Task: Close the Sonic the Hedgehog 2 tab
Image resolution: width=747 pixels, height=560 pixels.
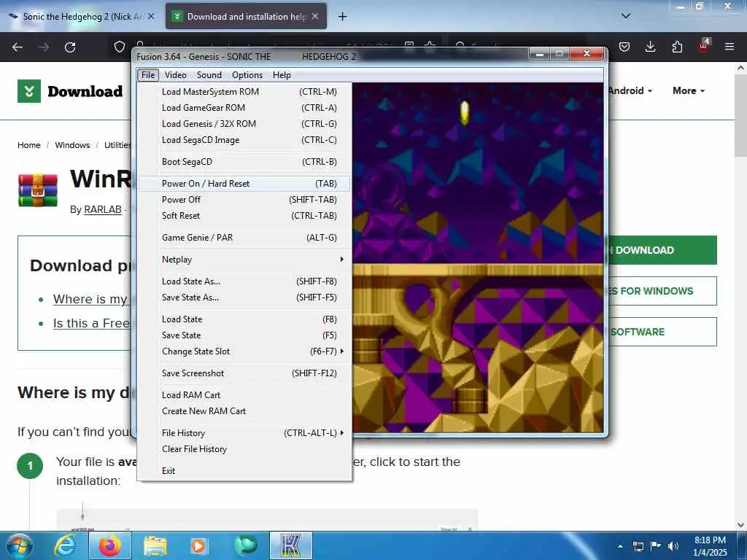Action: [x=151, y=16]
